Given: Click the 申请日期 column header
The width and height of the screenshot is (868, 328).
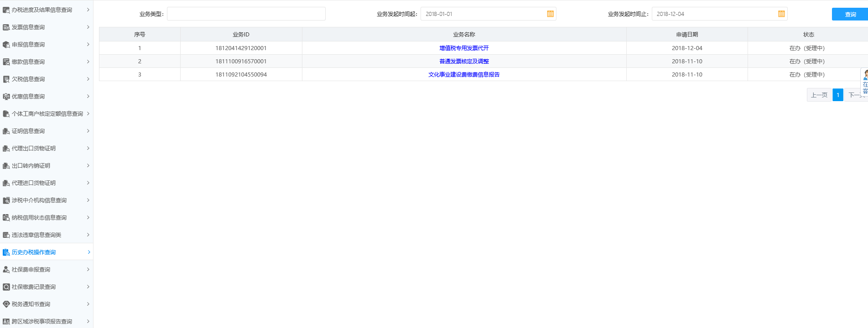Looking at the screenshot, I should point(687,35).
